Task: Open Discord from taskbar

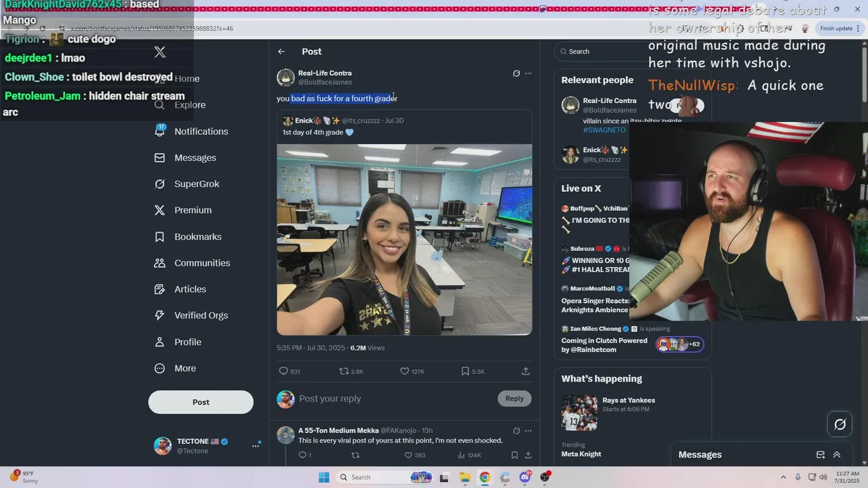Action: [525, 477]
